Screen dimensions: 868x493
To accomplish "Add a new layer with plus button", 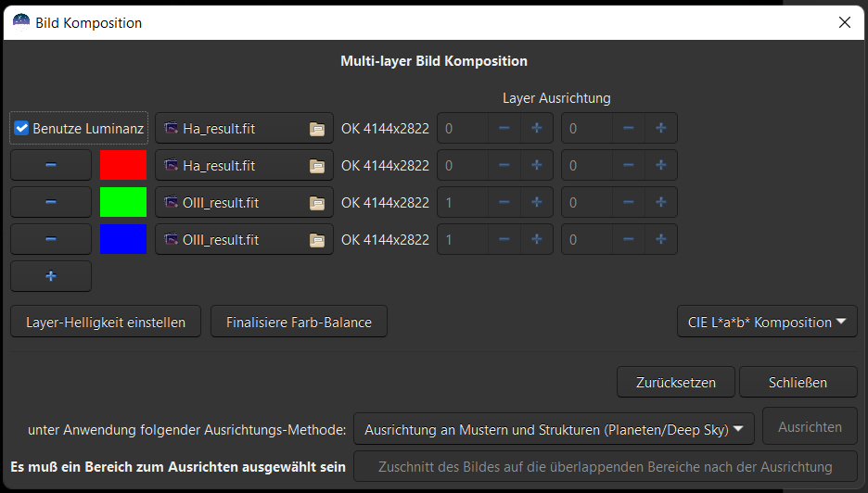I will [51, 276].
